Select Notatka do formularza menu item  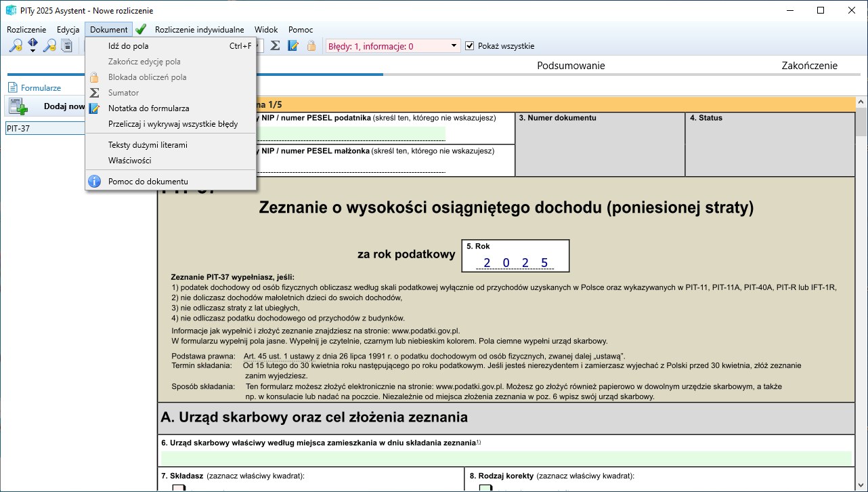click(x=148, y=108)
